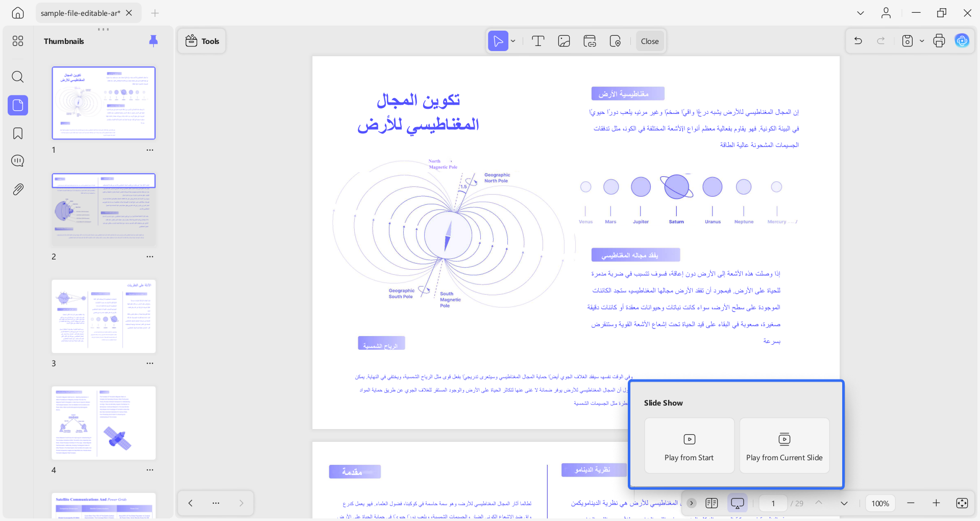
Task: Expand the bottom toolbar arrow
Action: [692, 503]
